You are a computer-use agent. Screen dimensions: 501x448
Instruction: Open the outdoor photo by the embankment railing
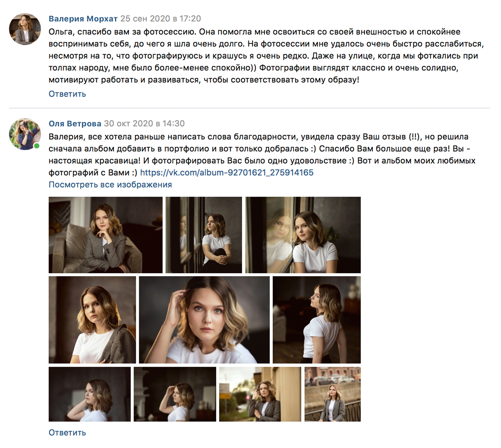tap(333, 394)
